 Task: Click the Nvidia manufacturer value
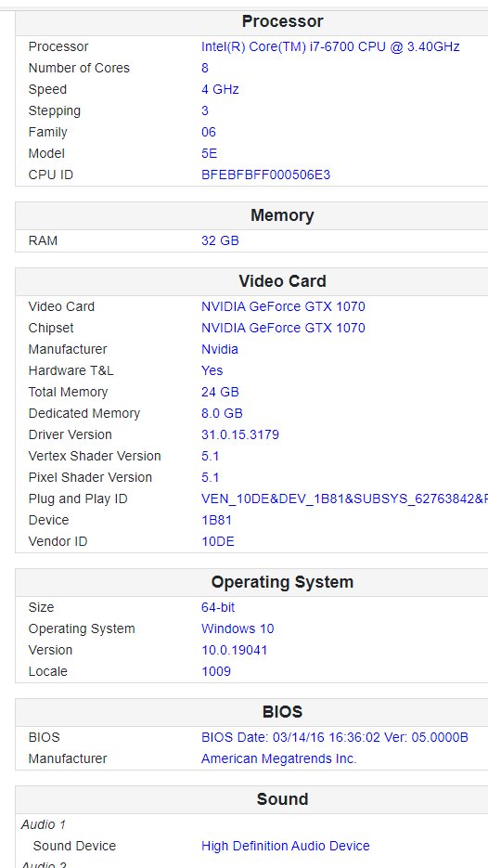click(x=220, y=349)
